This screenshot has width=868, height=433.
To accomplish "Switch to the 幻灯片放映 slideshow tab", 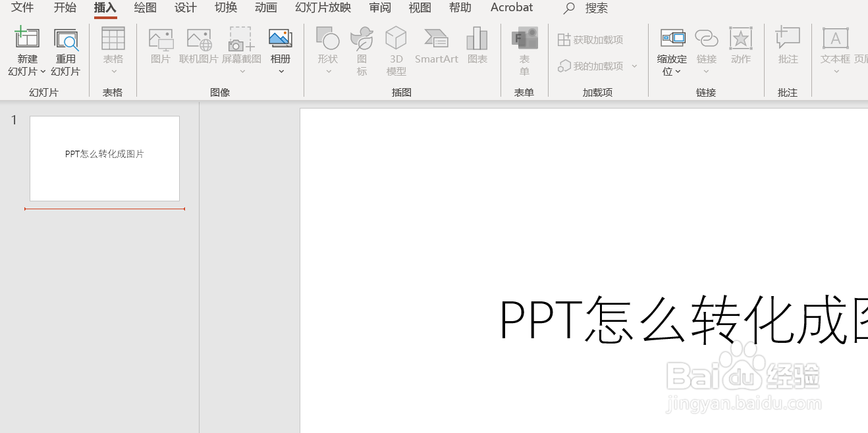I will pyautogui.click(x=323, y=8).
